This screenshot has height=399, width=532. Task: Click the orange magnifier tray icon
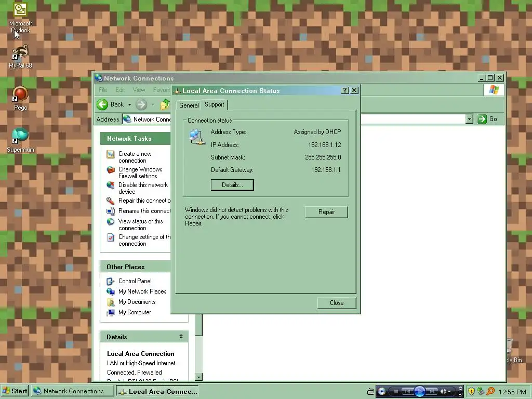[x=490, y=391]
